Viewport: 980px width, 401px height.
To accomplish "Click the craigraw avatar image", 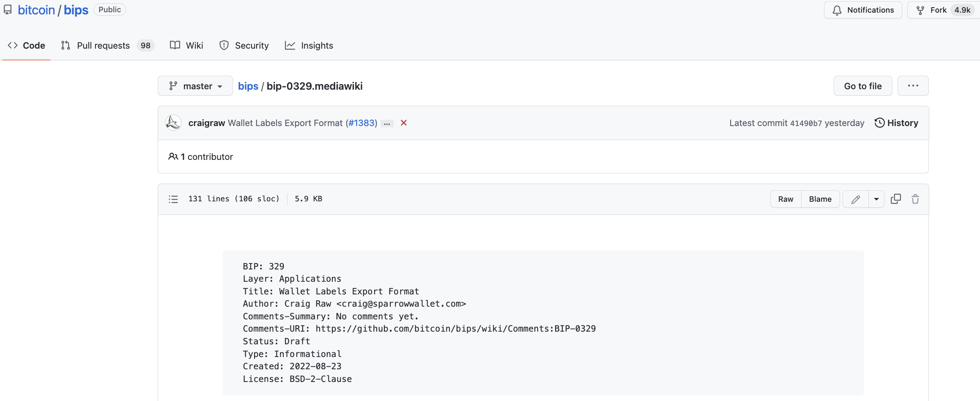I will pos(173,123).
